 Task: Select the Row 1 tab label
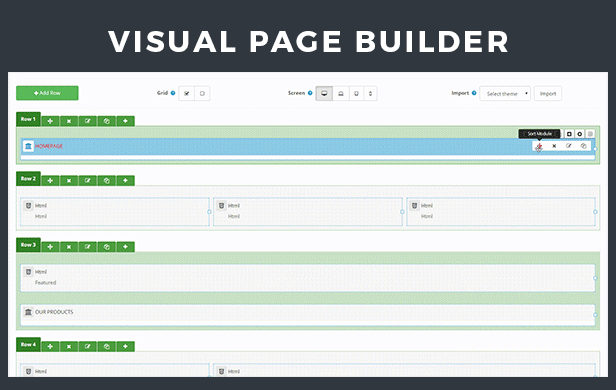pyautogui.click(x=28, y=119)
